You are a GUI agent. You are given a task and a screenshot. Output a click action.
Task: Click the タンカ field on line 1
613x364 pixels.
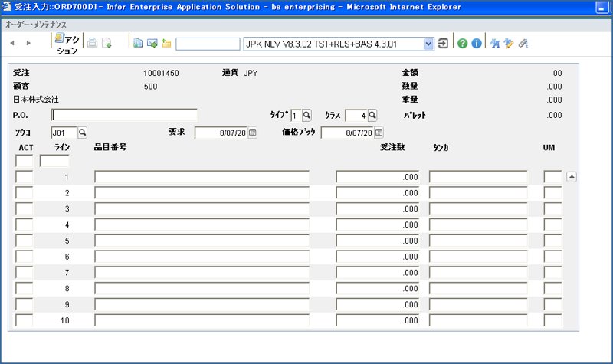[478, 177]
